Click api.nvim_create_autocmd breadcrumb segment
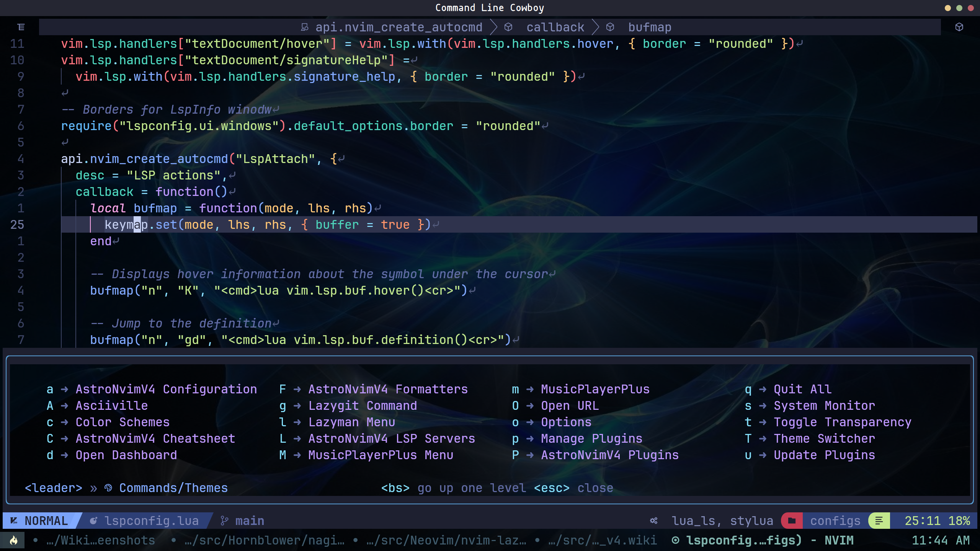The height and width of the screenshot is (551, 980). coord(399,27)
